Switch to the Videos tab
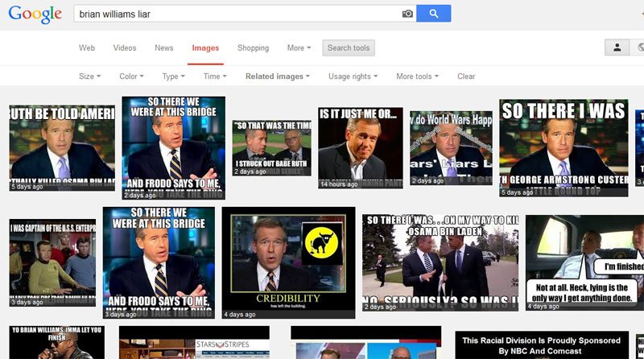The width and height of the screenshot is (644, 359). [125, 48]
